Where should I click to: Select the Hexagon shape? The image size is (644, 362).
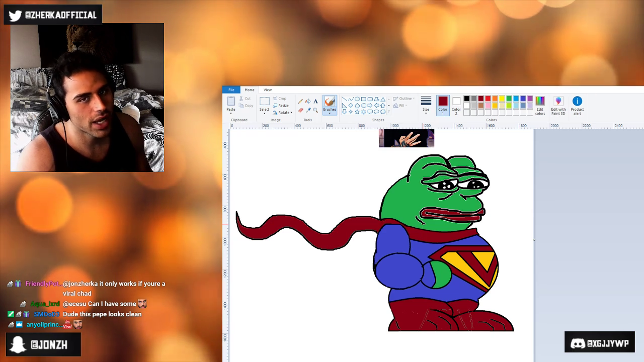364,106
